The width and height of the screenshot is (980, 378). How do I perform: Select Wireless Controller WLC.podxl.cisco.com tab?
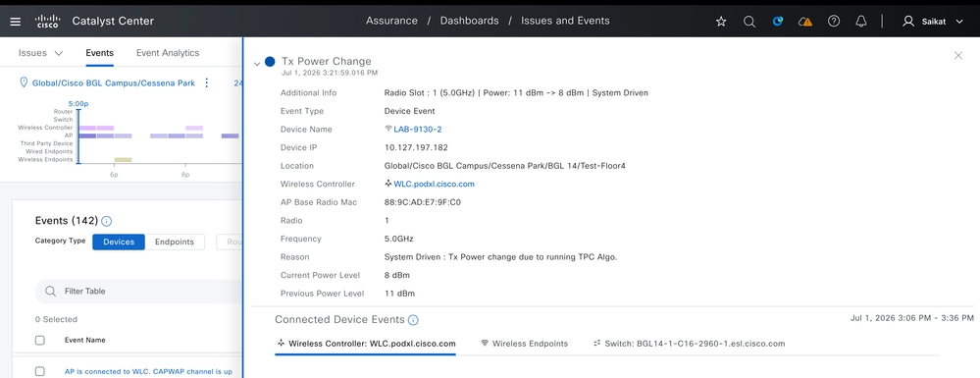[x=366, y=344]
